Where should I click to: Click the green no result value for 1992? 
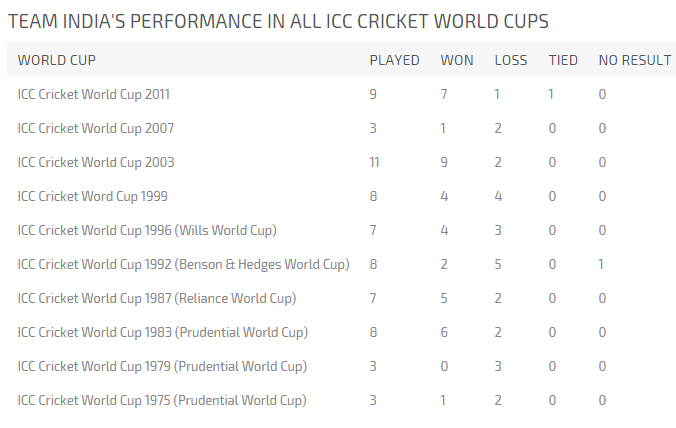[602, 264]
